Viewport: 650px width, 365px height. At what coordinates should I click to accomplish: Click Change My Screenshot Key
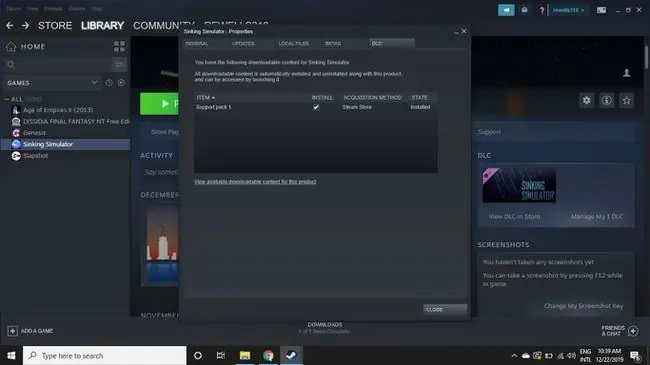point(583,306)
